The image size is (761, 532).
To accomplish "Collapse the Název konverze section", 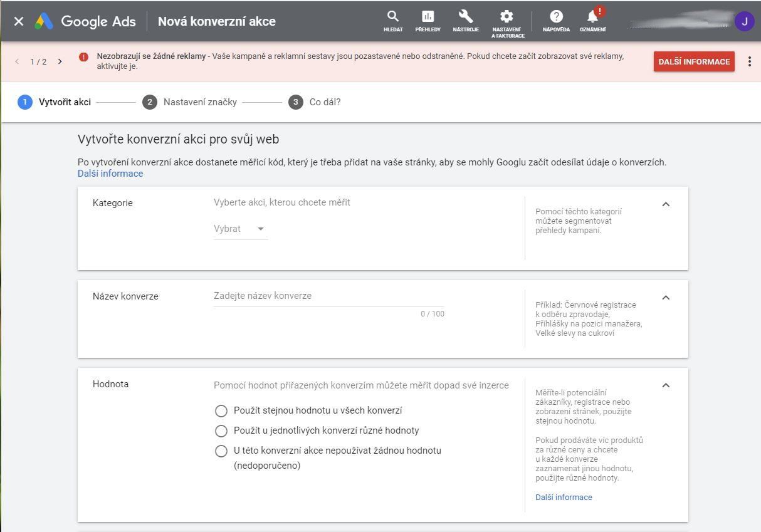I will pyautogui.click(x=666, y=298).
